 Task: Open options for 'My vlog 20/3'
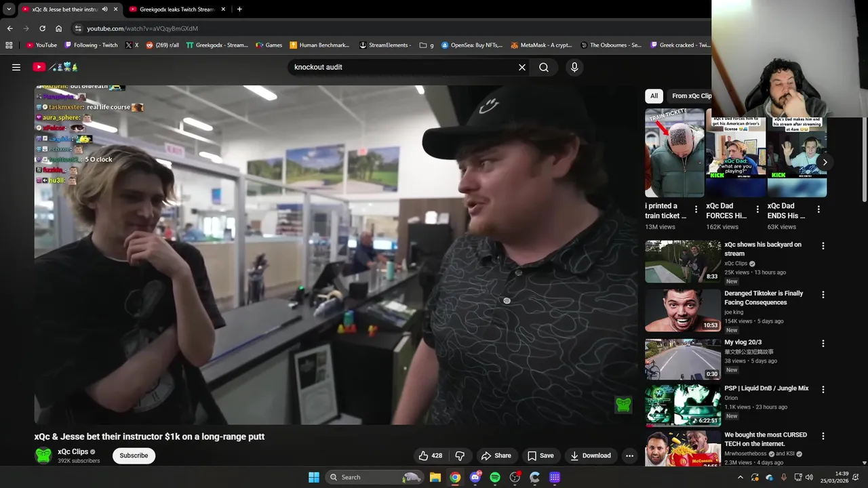(823, 344)
